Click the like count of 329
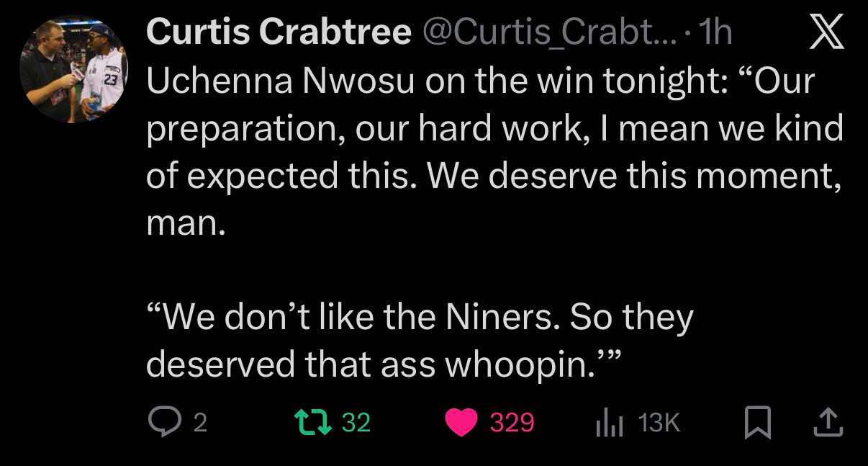The image size is (868, 466). [512, 423]
